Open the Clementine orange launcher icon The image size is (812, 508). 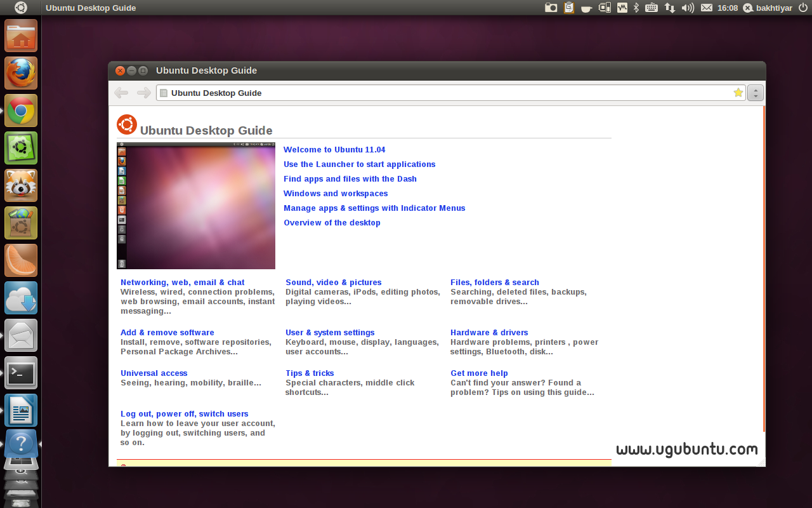tap(21, 260)
